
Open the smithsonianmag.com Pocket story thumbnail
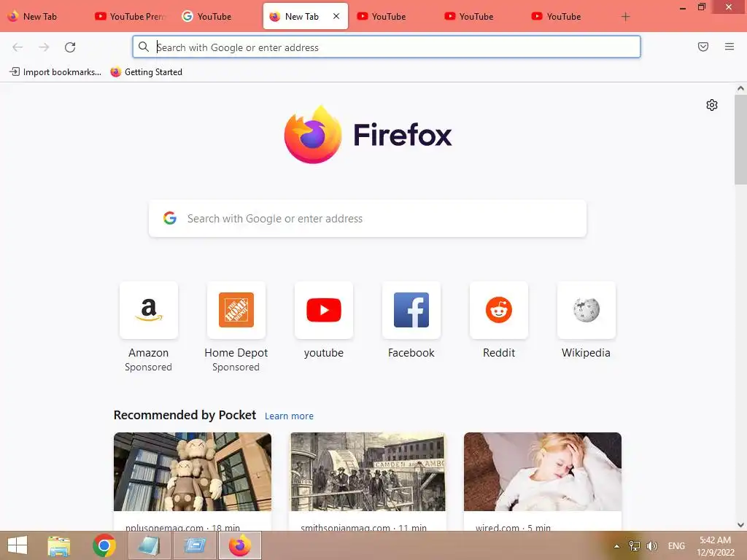[x=368, y=472]
